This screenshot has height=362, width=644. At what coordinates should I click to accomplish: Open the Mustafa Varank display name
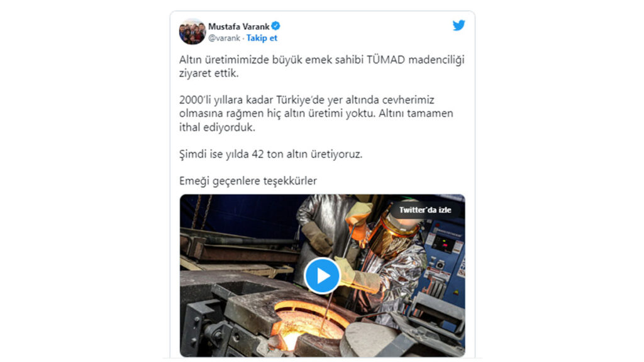pos(238,26)
